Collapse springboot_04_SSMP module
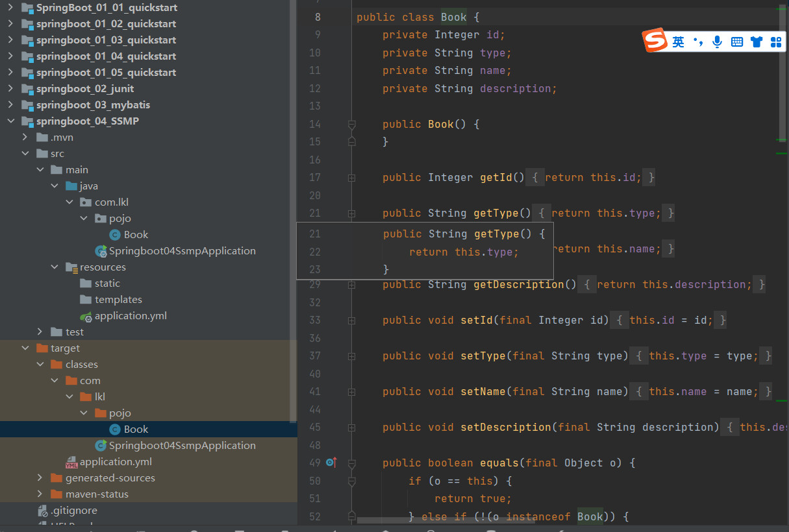 point(10,121)
